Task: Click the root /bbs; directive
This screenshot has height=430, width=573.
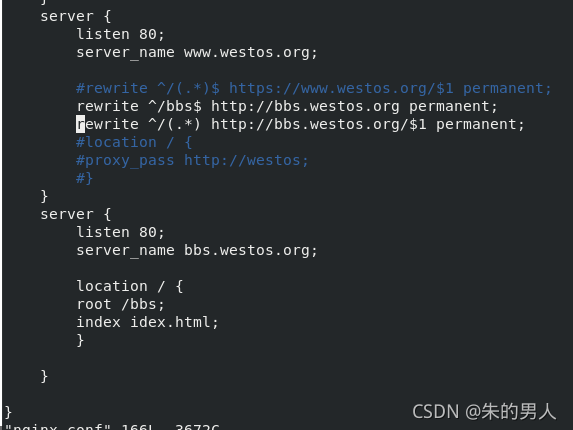Action: pyautogui.click(x=120, y=304)
